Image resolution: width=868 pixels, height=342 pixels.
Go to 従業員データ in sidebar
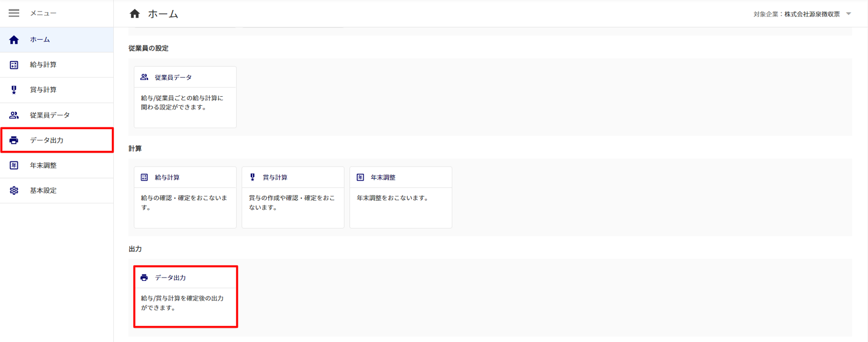[x=57, y=115]
